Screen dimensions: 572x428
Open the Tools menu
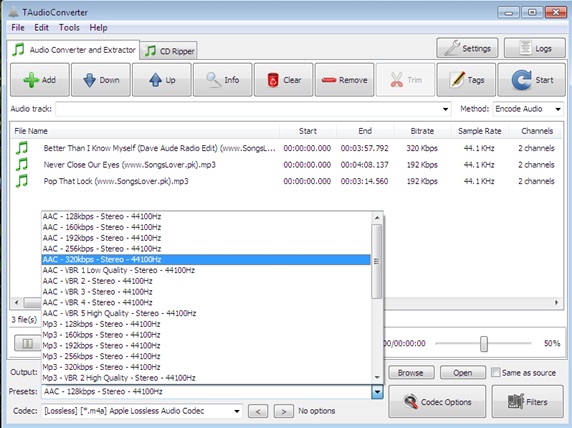click(x=69, y=28)
